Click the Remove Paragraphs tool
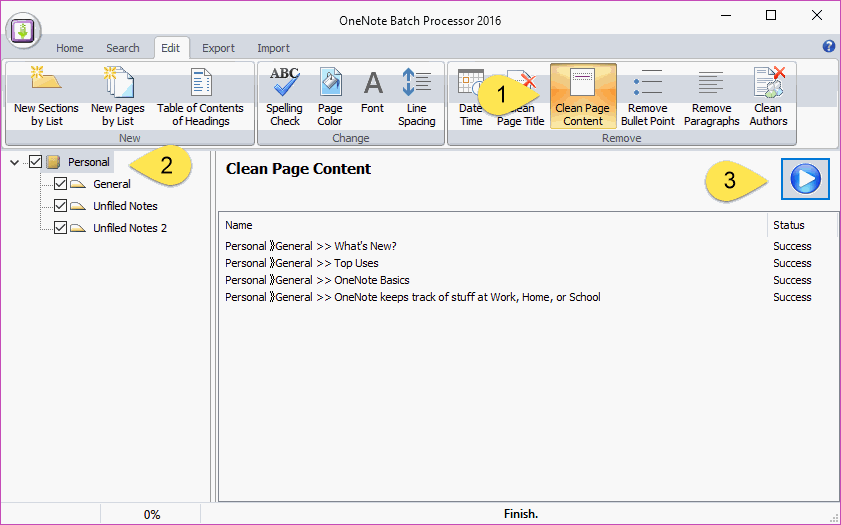This screenshot has width=841, height=525. 712,97
